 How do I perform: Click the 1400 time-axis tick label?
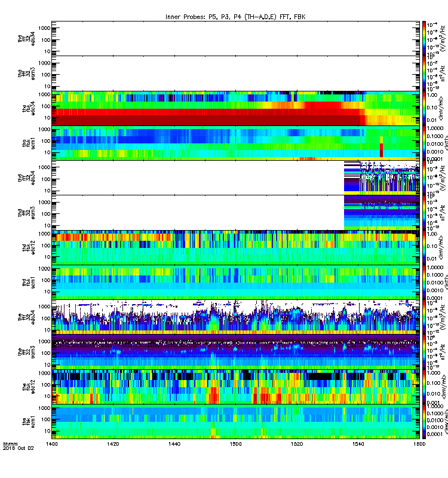[51, 443]
